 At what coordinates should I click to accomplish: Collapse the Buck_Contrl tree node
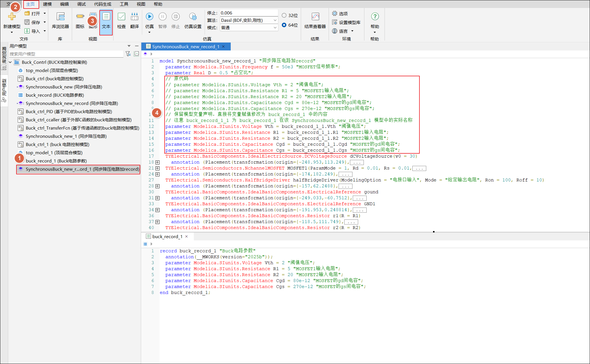tap(11, 62)
